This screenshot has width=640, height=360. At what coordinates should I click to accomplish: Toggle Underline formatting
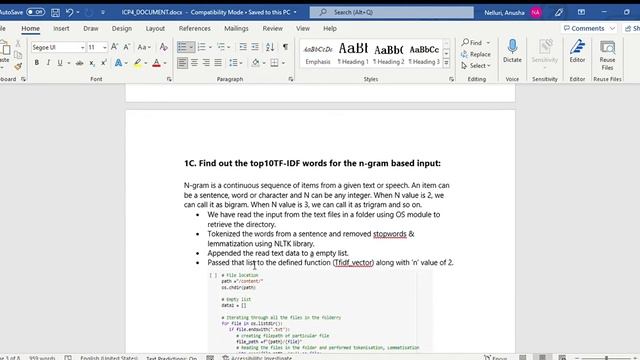60,63
